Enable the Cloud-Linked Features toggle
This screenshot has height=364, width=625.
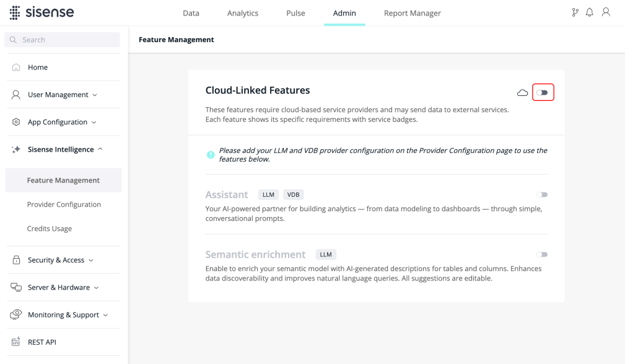(x=542, y=93)
